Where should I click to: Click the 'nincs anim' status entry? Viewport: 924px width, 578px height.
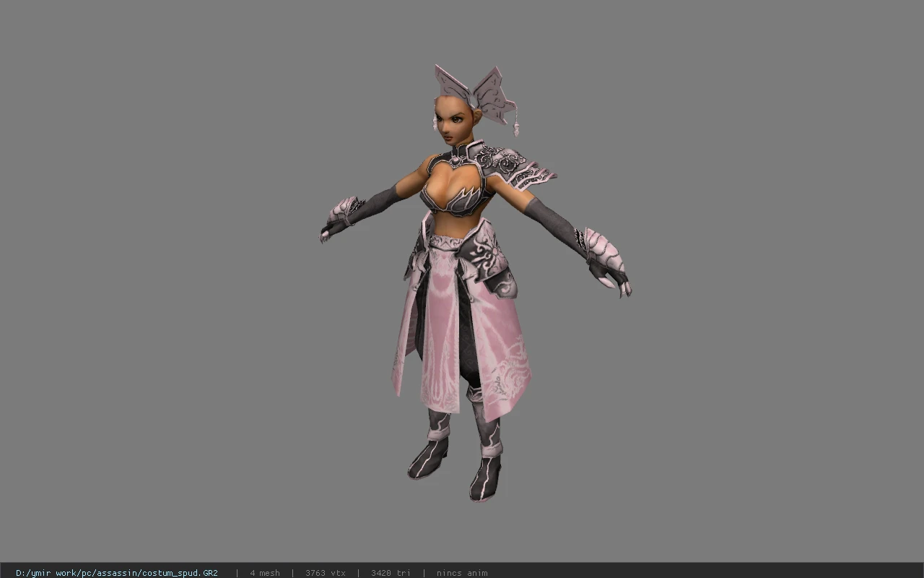tap(462, 573)
